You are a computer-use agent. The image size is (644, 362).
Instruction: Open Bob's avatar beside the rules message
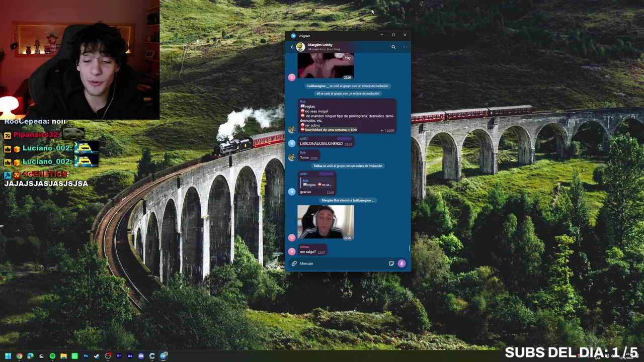coord(291,130)
